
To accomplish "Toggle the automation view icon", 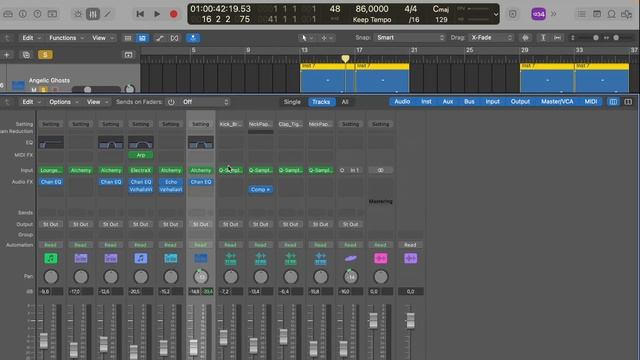I will click(160, 38).
